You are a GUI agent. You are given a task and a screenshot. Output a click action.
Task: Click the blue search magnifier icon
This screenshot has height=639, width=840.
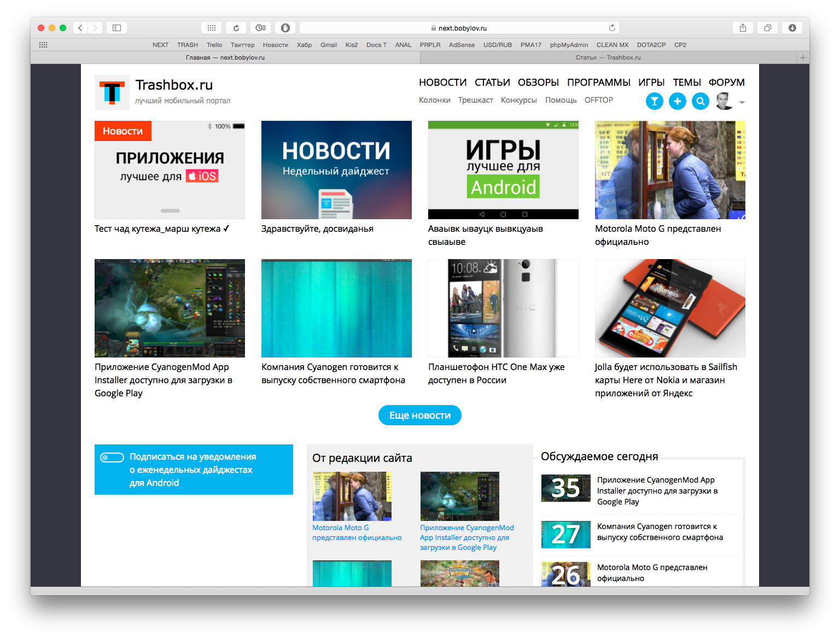coord(701,101)
